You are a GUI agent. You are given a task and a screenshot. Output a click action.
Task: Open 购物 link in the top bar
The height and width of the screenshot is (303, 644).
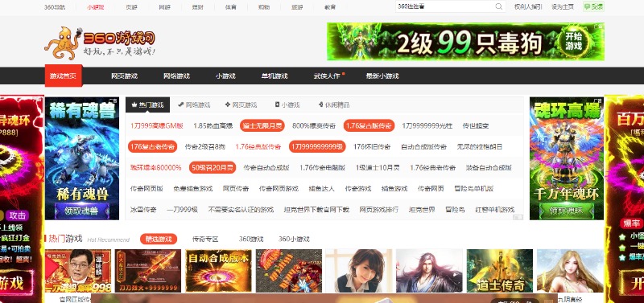pyautogui.click(x=264, y=7)
